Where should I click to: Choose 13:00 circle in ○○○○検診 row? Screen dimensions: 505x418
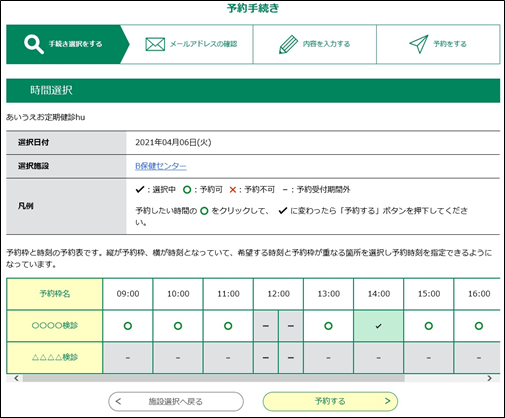328,326
